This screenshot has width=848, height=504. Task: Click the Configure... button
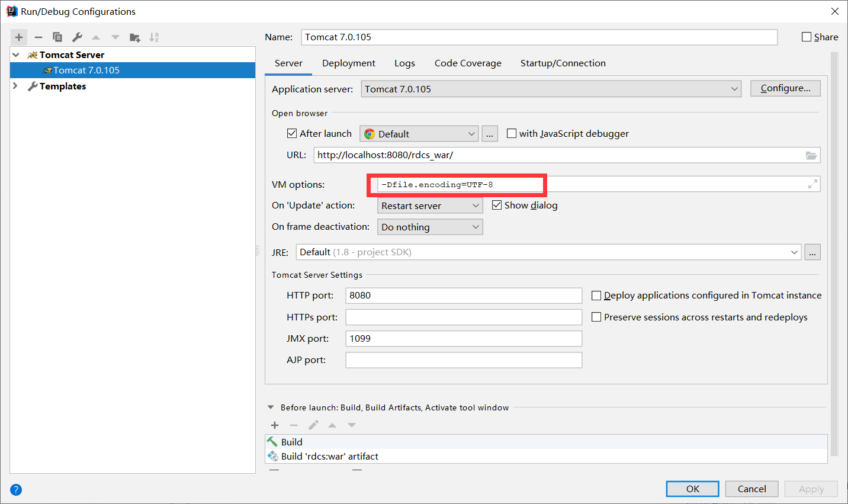tap(785, 88)
